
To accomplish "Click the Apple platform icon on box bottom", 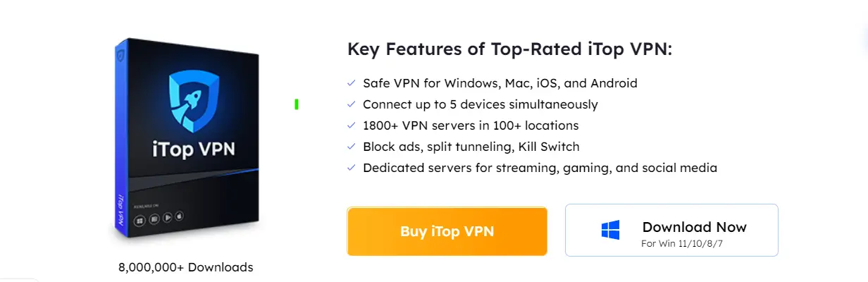I will point(179,216).
